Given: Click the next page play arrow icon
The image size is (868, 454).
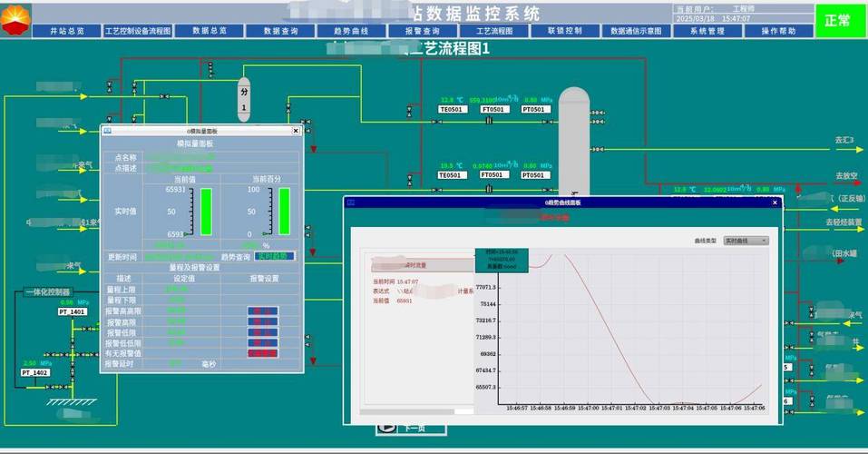Looking at the screenshot, I should coord(386,428).
